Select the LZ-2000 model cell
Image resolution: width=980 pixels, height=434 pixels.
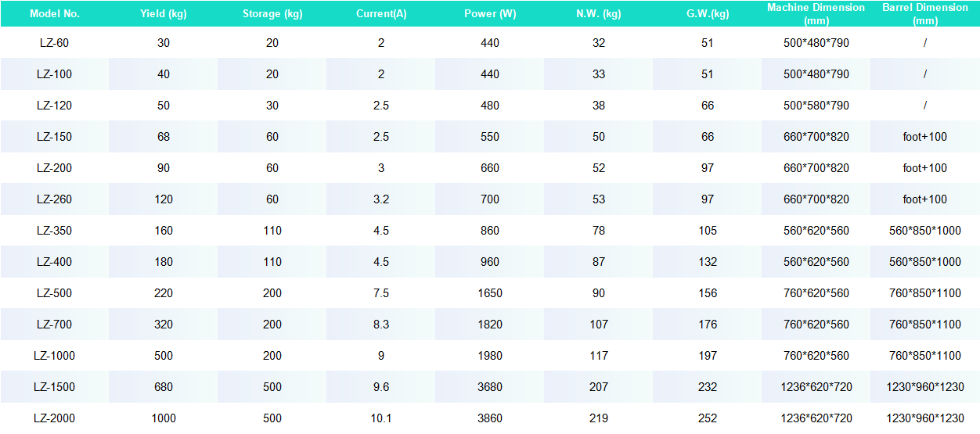tap(54, 418)
